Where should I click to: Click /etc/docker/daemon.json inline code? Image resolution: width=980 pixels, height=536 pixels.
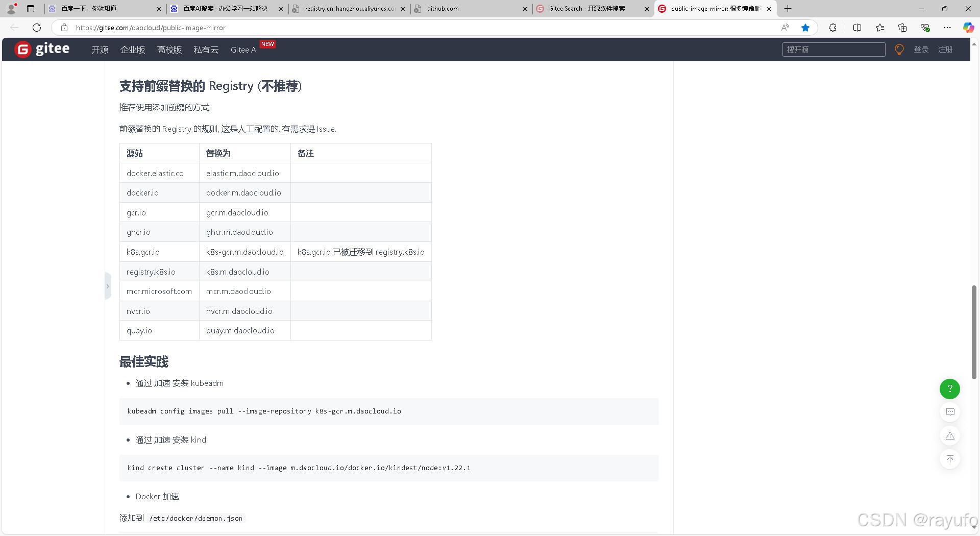[196, 518]
